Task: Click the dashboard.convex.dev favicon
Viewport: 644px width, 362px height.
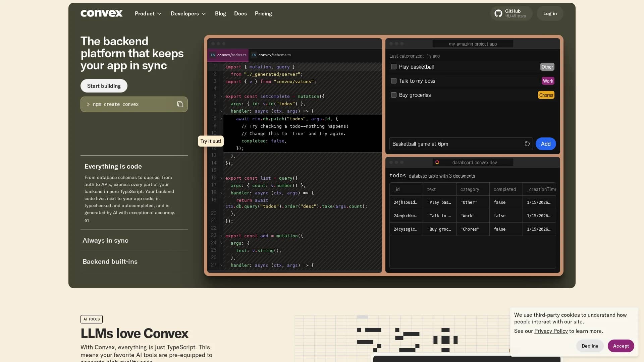Action: [437, 162]
